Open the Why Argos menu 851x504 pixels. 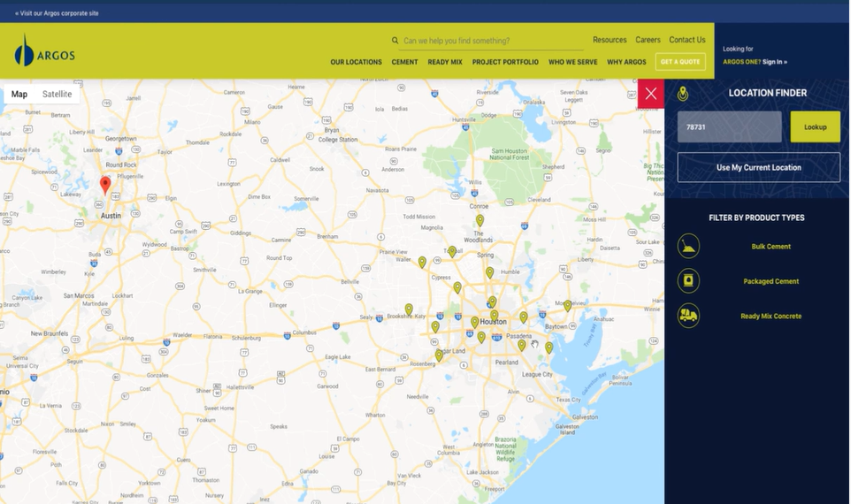626,63
